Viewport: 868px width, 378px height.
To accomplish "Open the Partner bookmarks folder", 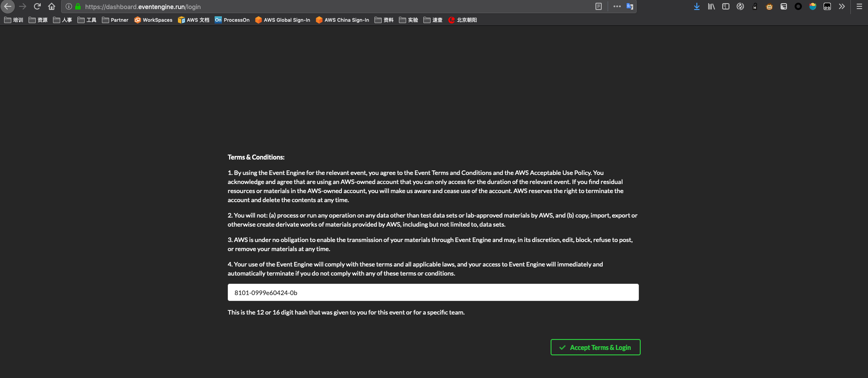I will pyautogui.click(x=115, y=20).
